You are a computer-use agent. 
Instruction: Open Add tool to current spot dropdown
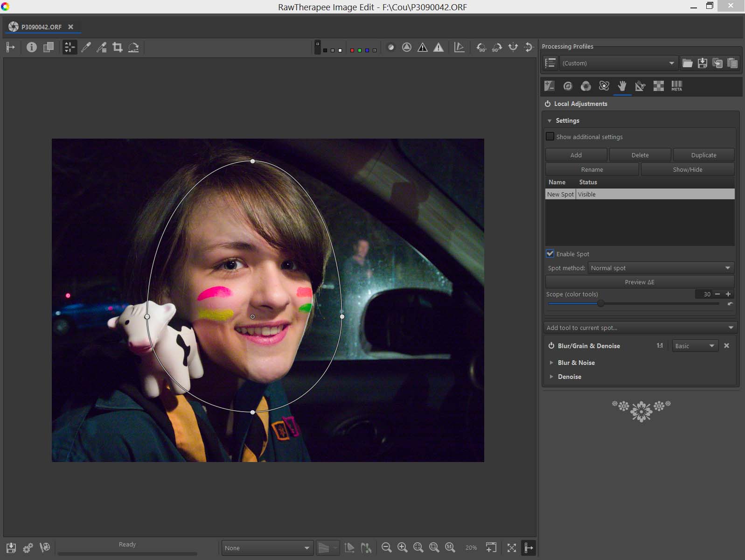(640, 328)
